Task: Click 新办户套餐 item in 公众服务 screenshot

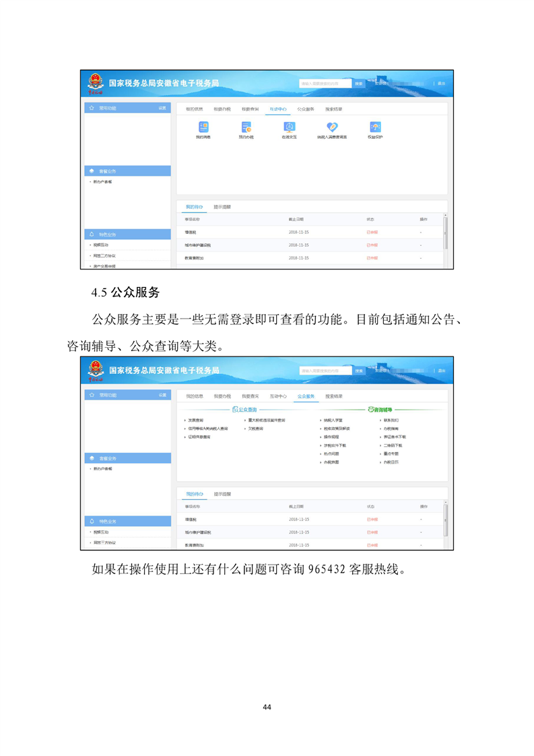Action: coord(102,469)
